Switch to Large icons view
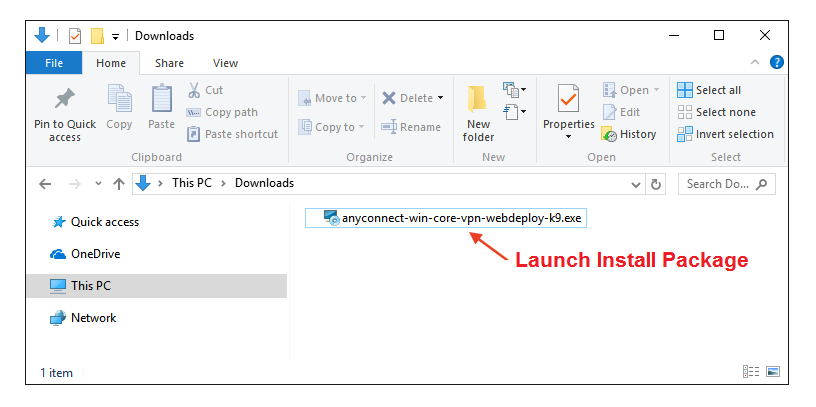Image resolution: width=816 pixels, height=407 pixels. coord(773,372)
